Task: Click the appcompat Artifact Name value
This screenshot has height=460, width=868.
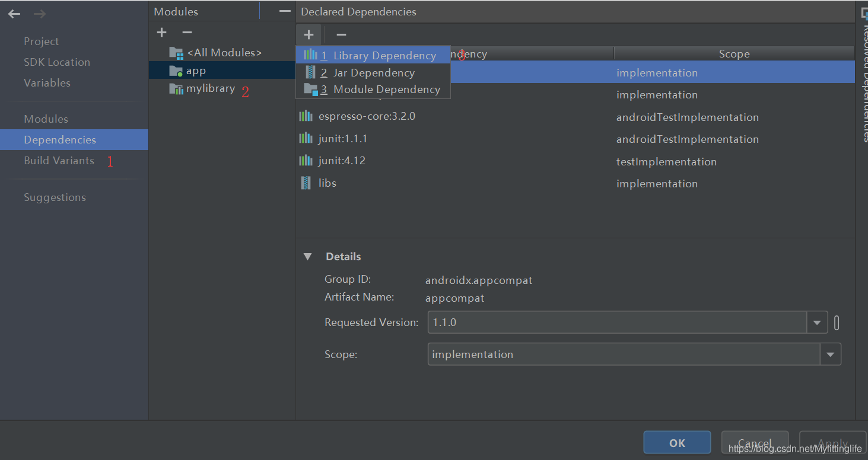Action: pos(454,298)
